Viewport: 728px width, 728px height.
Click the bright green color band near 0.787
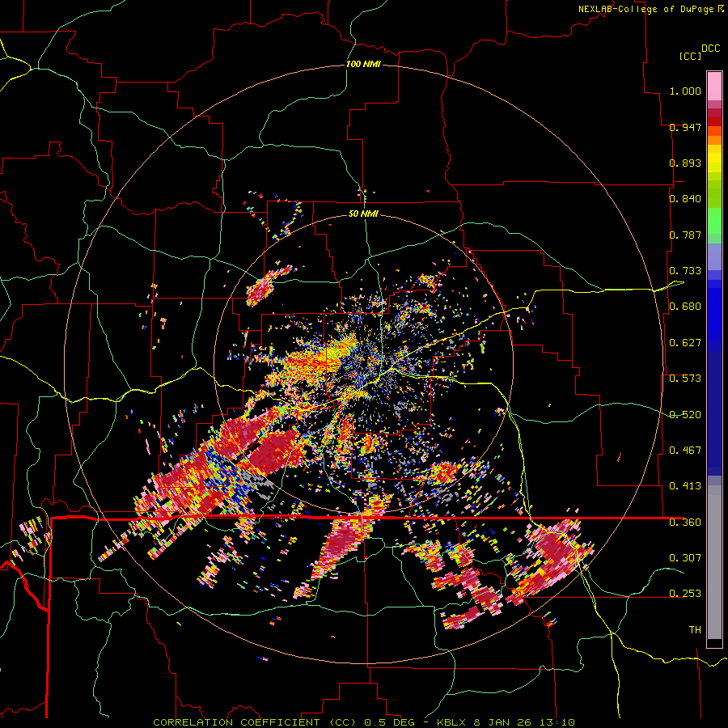pyautogui.click(x=714, y=221)
